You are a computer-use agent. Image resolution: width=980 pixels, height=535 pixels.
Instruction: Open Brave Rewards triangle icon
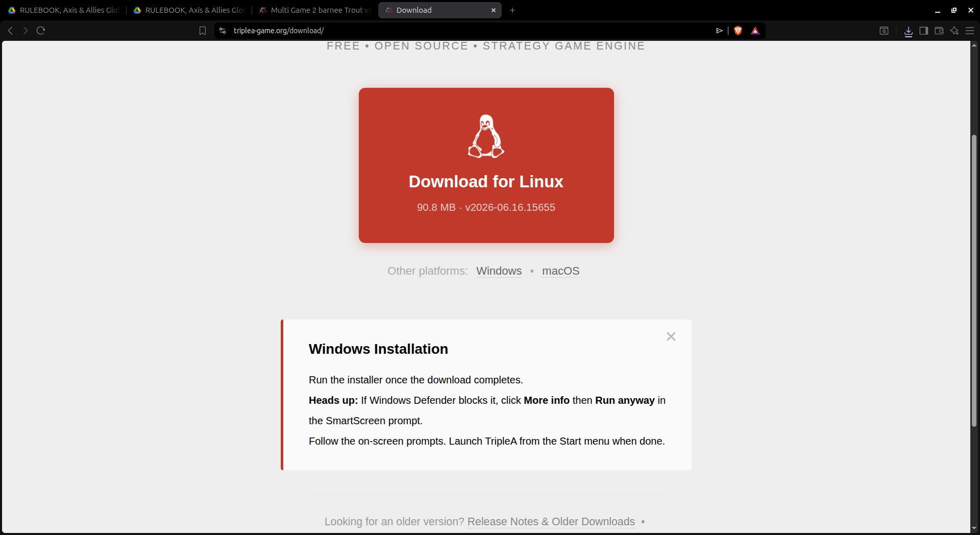click(755, 31)
